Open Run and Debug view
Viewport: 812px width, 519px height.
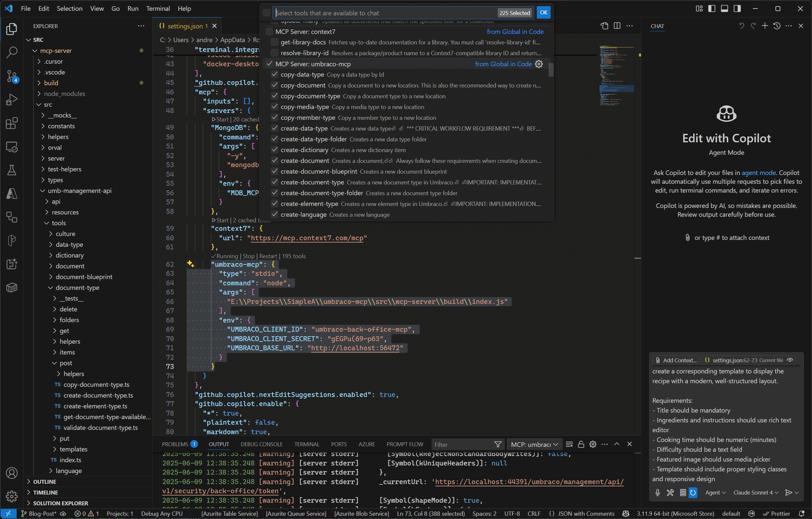[x=12, y=100]
